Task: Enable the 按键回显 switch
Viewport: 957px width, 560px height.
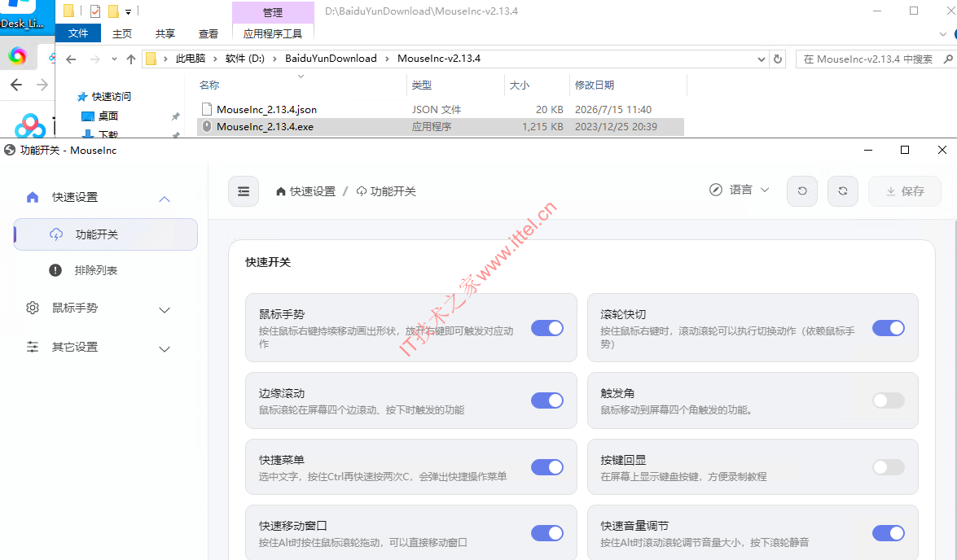Action: coord(888,467)
